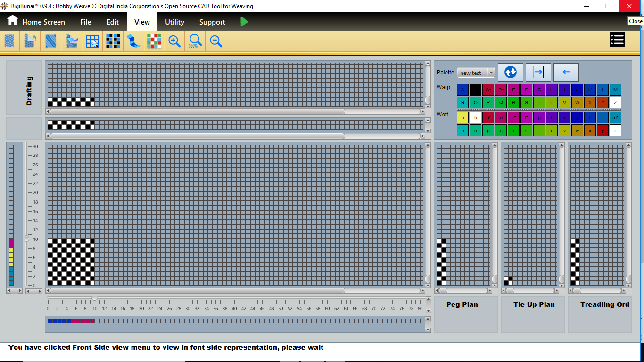Viewport: 644px width, 362px height.
Task: Open the list panel icon at top right
Action: pyautogui.click(x=617, y=40)
